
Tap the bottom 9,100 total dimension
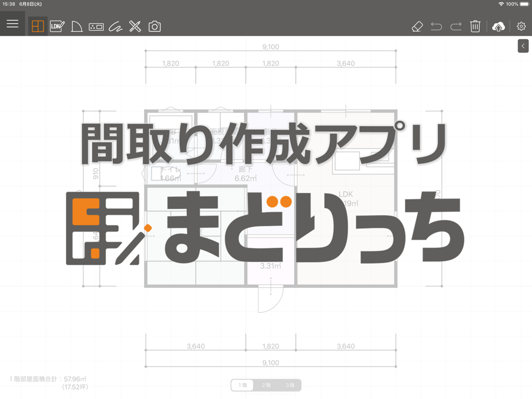270,363
